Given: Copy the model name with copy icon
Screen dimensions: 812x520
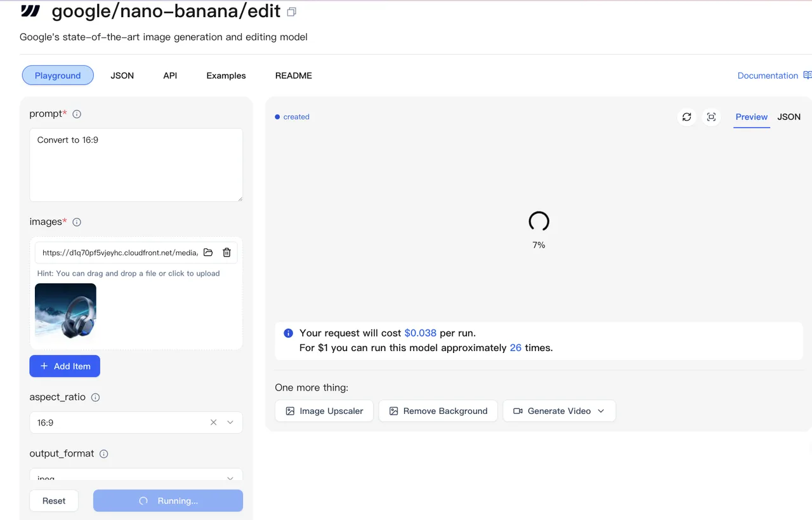Looking at the screenshot, I should (292, 11).
